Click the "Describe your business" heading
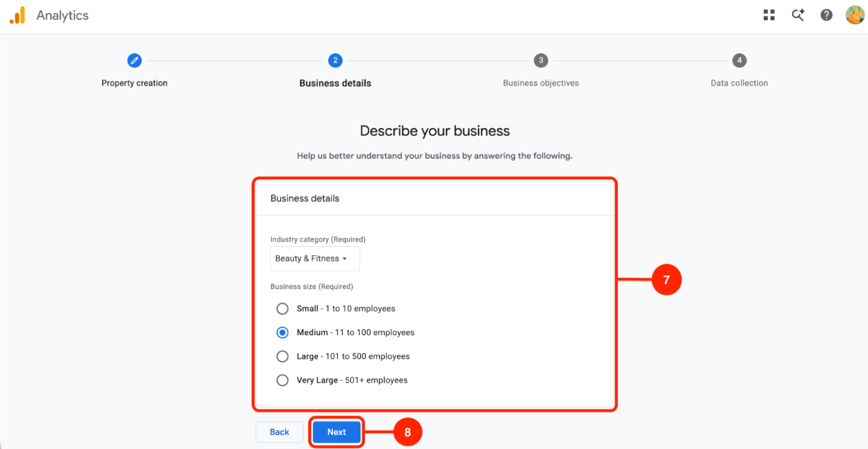The image size is (868, 449). click(435, 131)
